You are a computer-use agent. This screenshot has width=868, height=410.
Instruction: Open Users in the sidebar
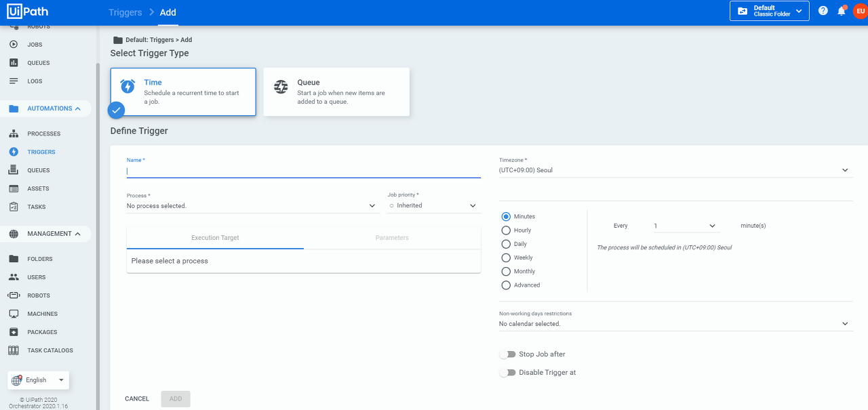click(37, 277)
